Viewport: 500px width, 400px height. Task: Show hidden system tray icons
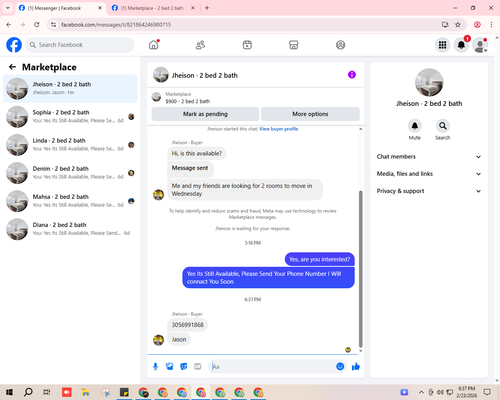[x=421, y=392]
